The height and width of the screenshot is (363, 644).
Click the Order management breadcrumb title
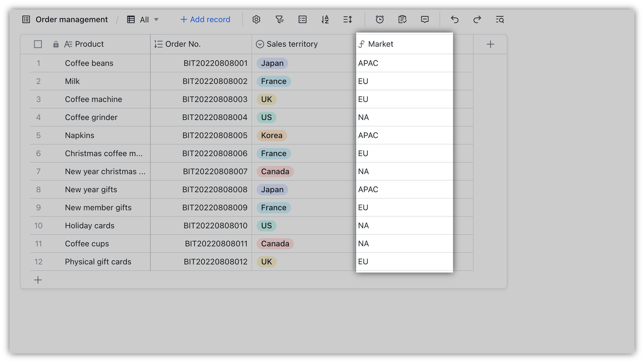point(71,19)
